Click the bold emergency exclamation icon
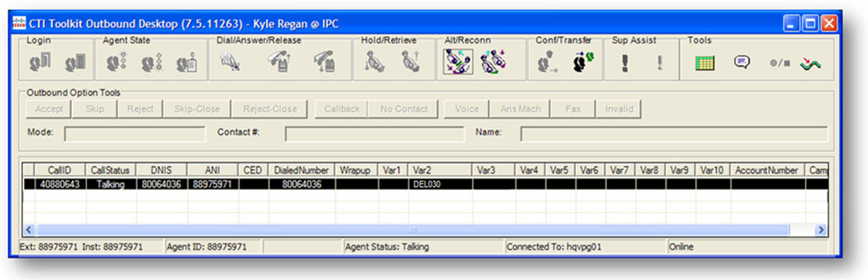 pyautogui.click(x=624, y=63)
